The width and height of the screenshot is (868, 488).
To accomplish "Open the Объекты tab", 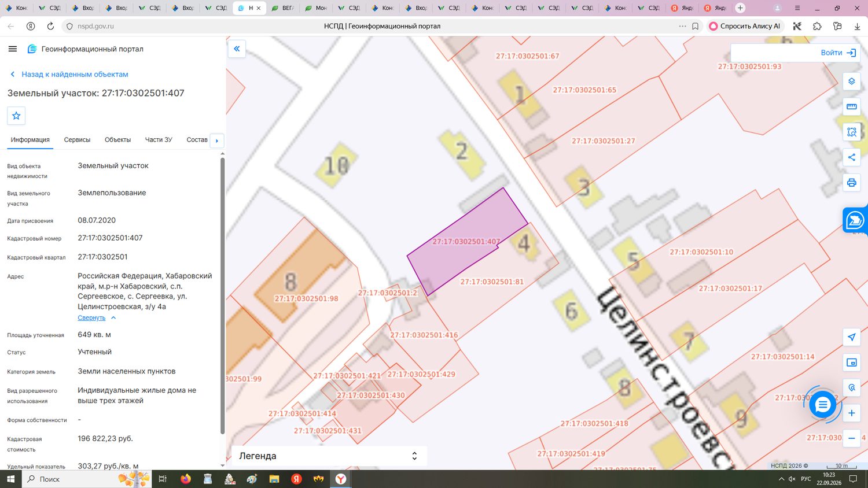I will pyautogui.click(x=117, y=140).
